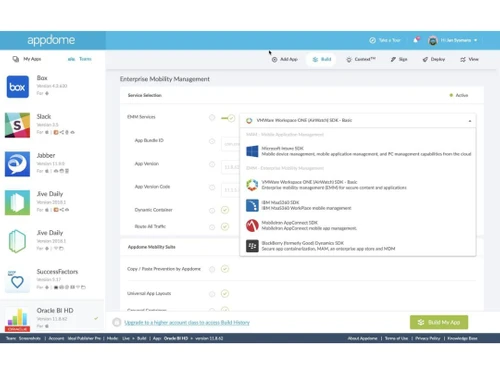
Task: Select the Jabber app icon
Action: tap(17, 164)
